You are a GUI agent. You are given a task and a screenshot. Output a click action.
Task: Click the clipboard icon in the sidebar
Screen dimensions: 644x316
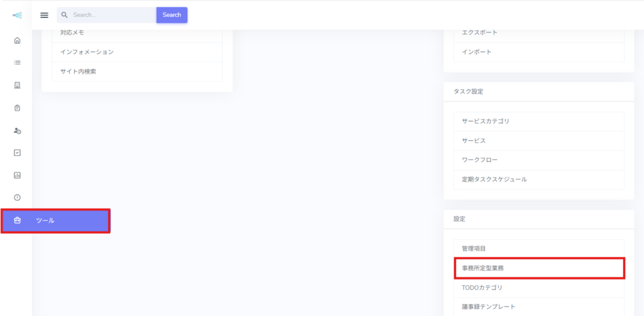tap(17, 108)
